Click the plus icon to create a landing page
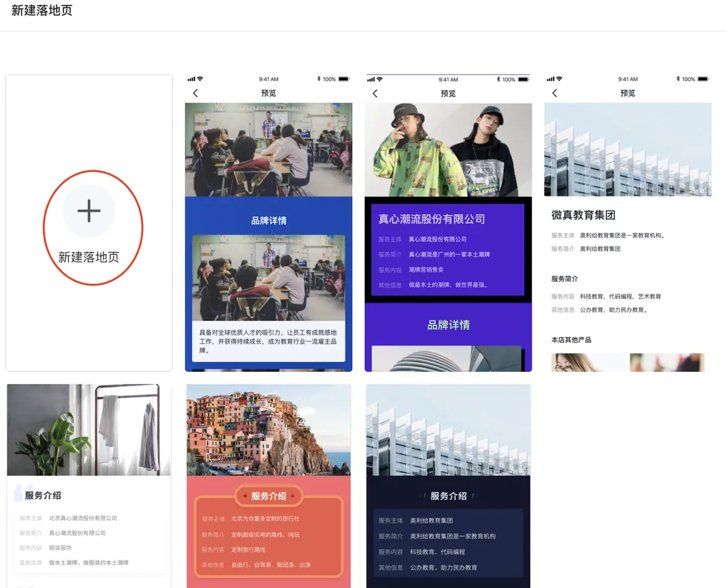 point(88,211)
